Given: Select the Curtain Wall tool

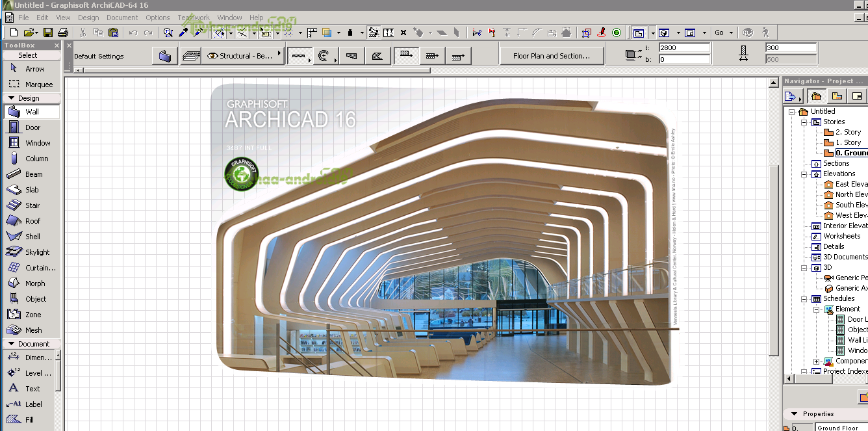Looking at the screenshot, I should coord(31,268).
